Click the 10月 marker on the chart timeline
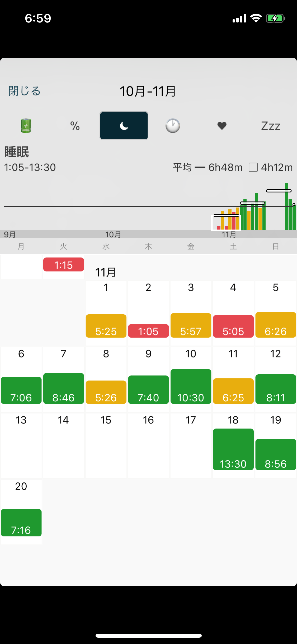Screen dimensions: 297x644 (113, 234)
